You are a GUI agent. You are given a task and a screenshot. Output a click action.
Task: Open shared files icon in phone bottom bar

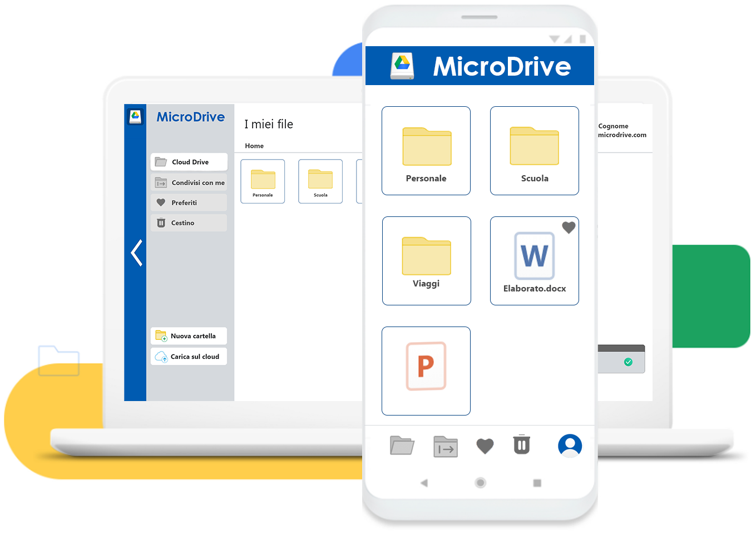pos(446,447)
